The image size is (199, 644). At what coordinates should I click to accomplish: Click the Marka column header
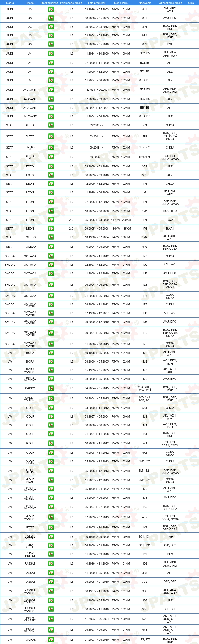click(x=10, y=3)
